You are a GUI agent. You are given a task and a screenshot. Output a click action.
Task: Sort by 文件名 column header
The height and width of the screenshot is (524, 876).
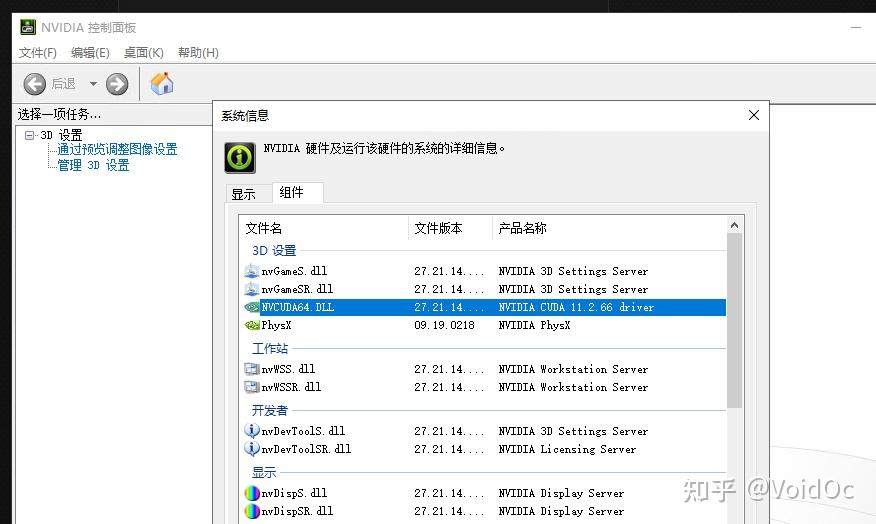click(324, 228)
